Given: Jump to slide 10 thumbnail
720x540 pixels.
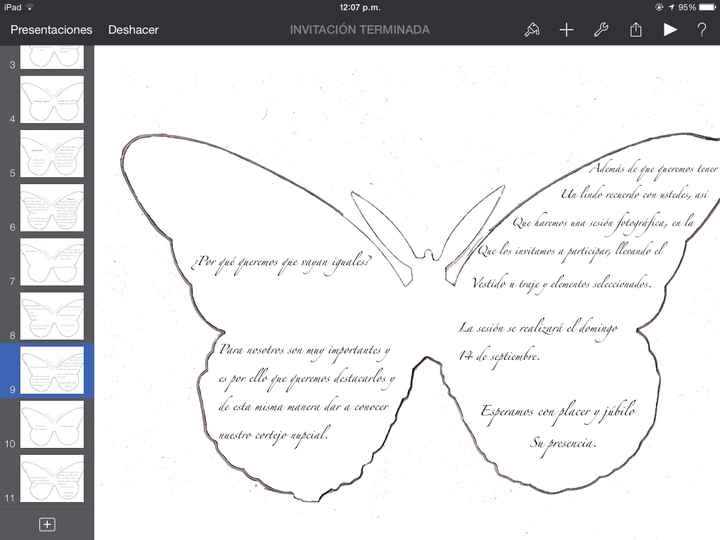Looking at the screenshot, I should (52, 424).
